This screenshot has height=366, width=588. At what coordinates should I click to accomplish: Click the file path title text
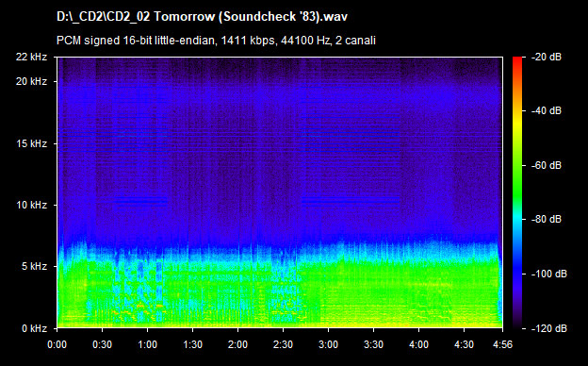(202, 17)
